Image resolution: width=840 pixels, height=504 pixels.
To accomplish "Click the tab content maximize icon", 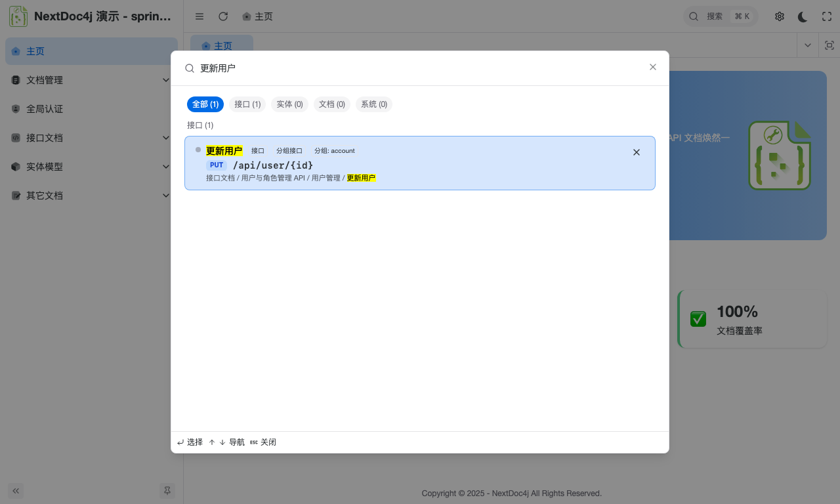I will (829, 45).
